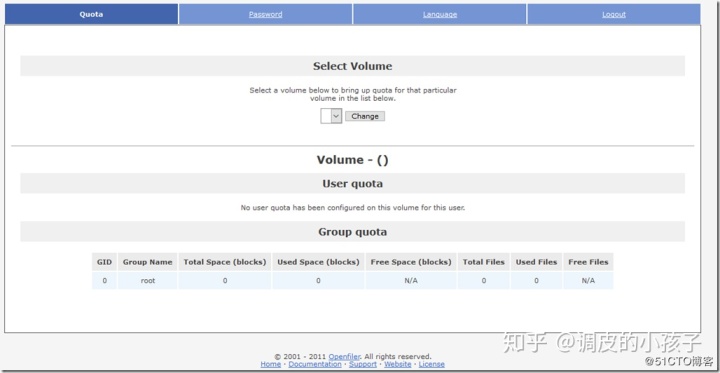Image resolution: width=720 pixels, height=373 pixels.
Task: Click the Used Files column header
Action: pos(536,262)
